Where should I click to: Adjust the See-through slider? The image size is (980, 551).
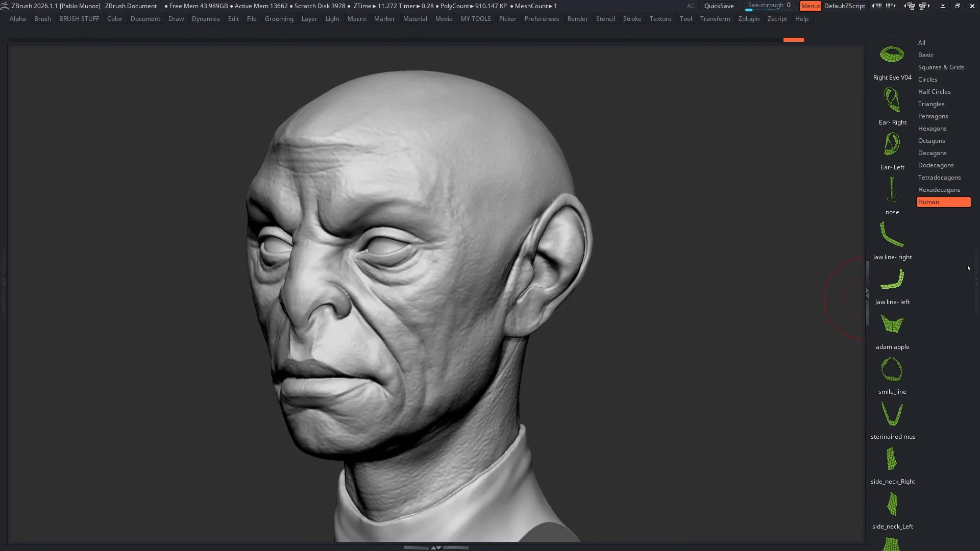tap(769, 6)
